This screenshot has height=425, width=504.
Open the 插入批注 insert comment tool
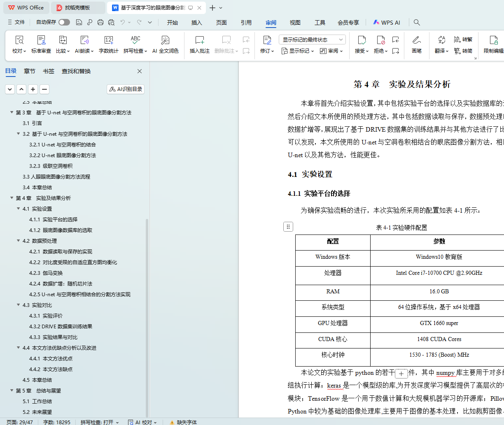199,40
